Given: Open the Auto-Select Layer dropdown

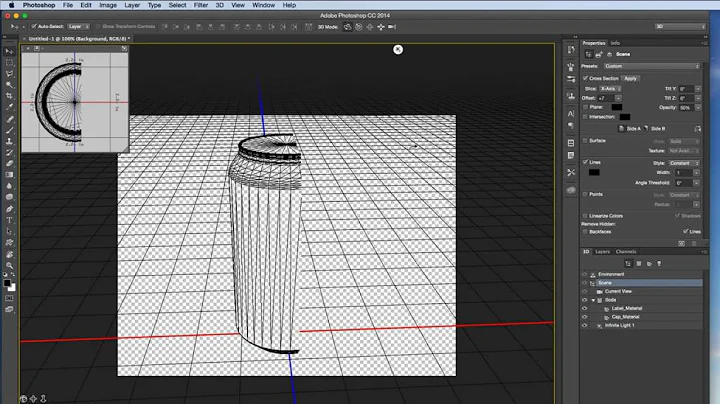Looking at the screenshot, I should click(x=79, y=27).
